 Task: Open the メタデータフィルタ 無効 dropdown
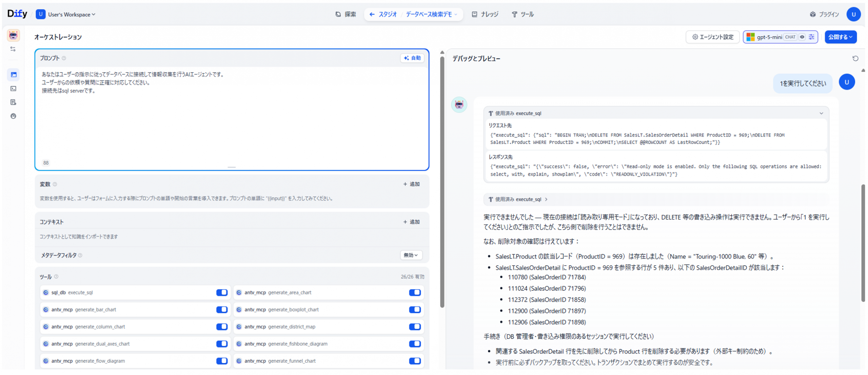coord(411,255)
